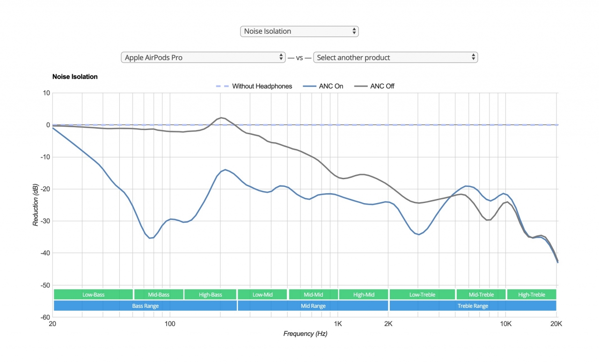The height and width of the screenshot is (364, 599).
Task: Click the 2K frequency axis tick label
Action: [x=388, y=324]
